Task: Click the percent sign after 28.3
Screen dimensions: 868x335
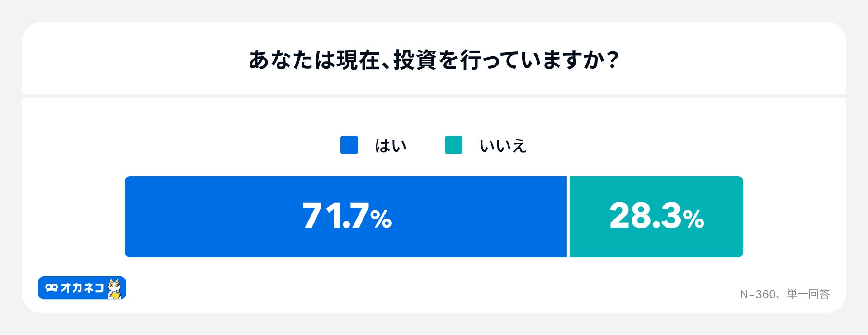Action: point(693,219)
